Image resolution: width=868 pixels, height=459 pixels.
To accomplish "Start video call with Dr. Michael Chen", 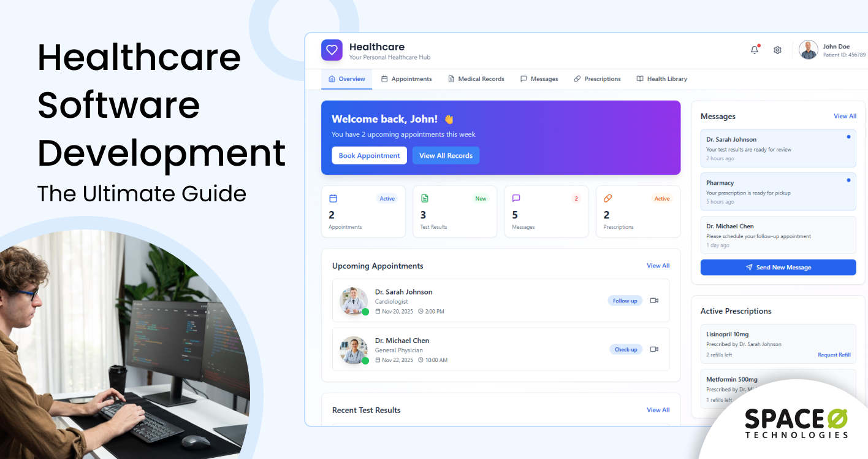I will click(x=654, y=349).
